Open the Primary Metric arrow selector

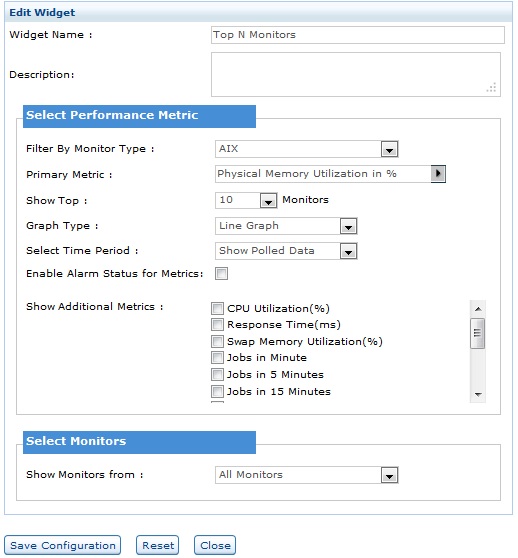point(438,174)
